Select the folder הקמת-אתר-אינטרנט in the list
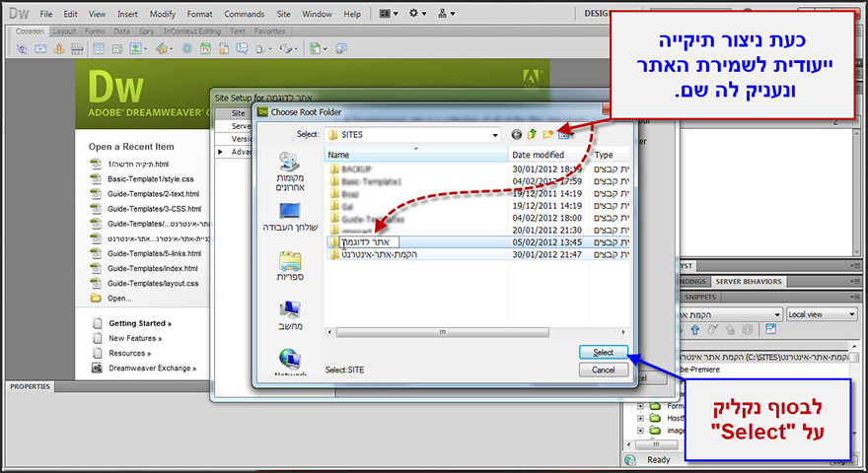 tap(379, 254)
